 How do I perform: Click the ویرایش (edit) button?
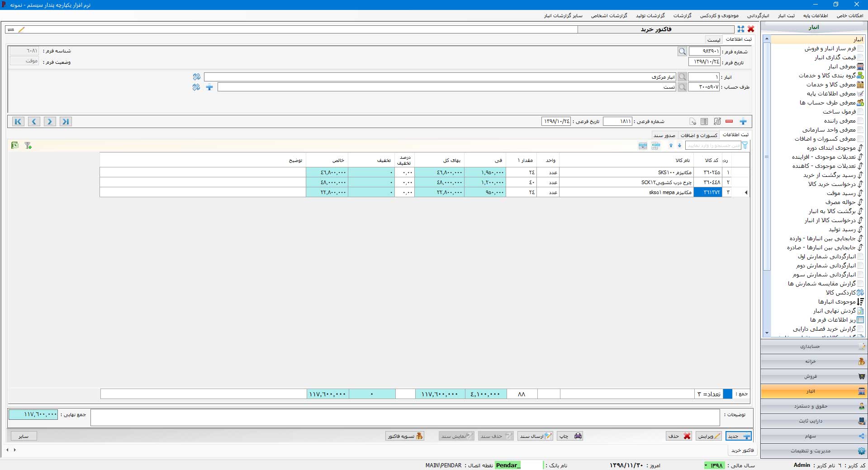pos(709,436)
